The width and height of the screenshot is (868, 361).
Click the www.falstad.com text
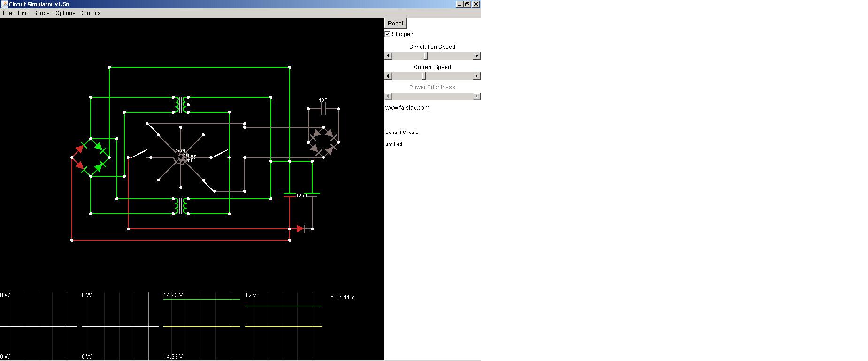[x=407, y=108]
